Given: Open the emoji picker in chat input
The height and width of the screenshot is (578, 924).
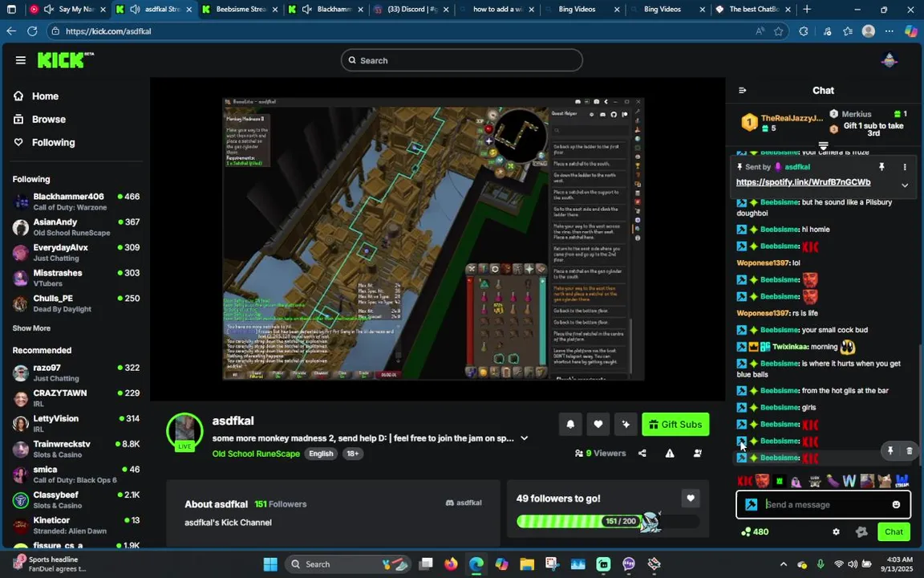Looking at the screenshot, I should 896,504.
